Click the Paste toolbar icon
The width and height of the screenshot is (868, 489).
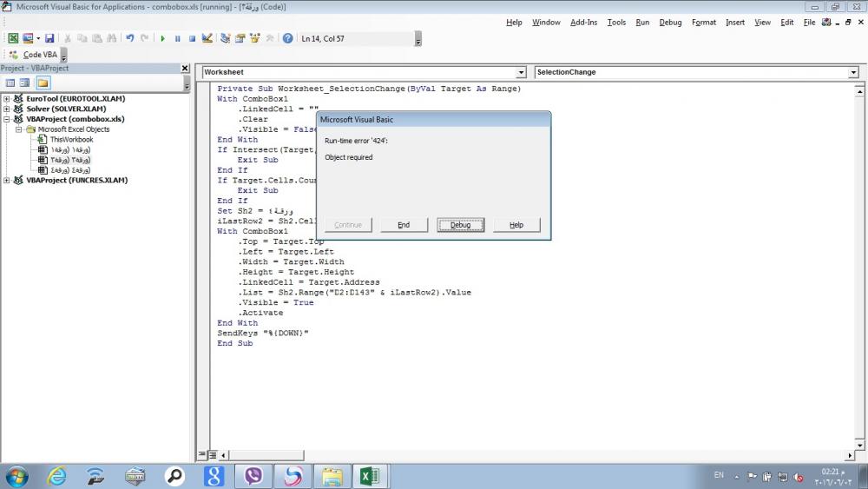(x=97, y=38)
